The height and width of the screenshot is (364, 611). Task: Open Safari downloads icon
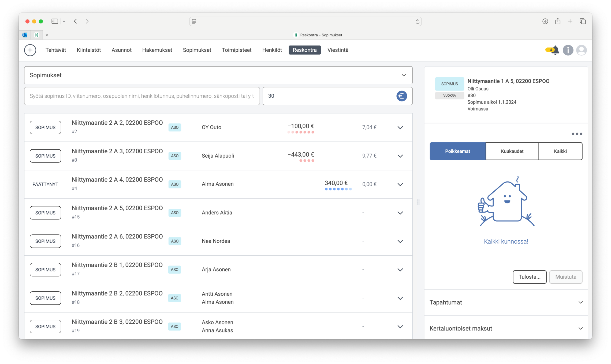tap(545, 21)
